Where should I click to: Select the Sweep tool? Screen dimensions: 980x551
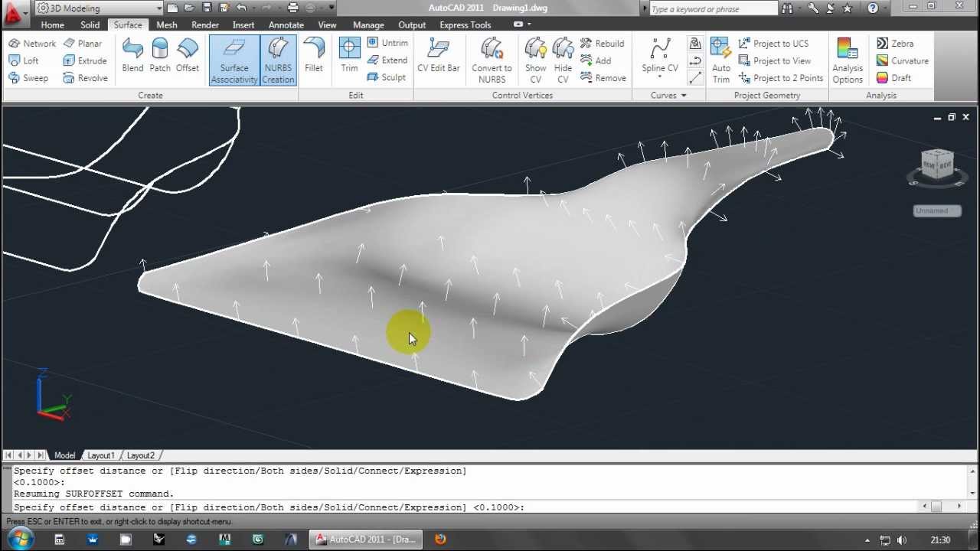(28, 78)
